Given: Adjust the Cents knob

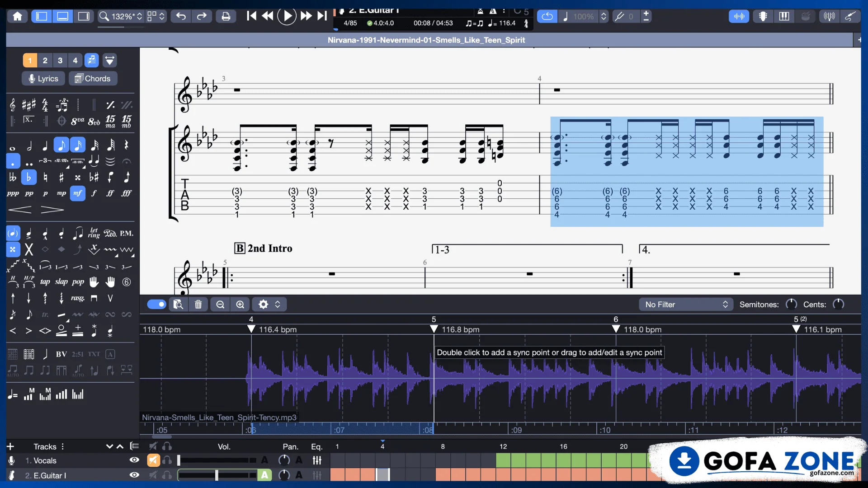Looking at the screenshot, I should [838, 304].
